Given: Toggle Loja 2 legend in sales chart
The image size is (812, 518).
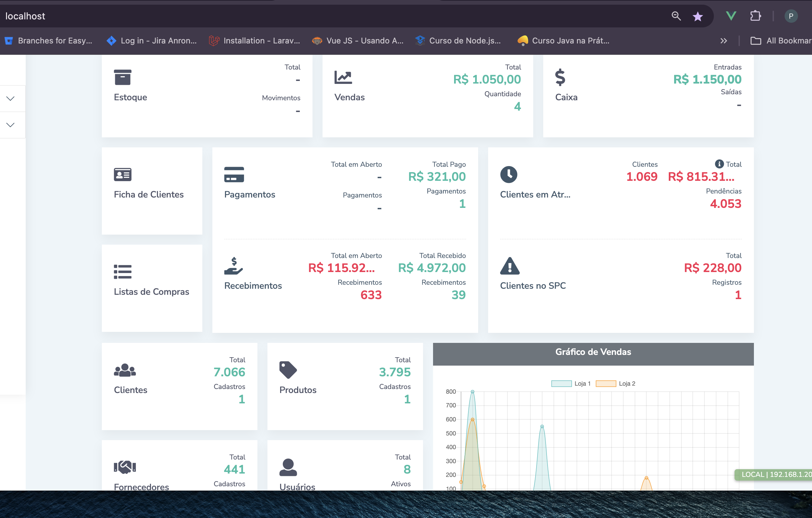Looking at the screenshot, I should tap(615, 384).
